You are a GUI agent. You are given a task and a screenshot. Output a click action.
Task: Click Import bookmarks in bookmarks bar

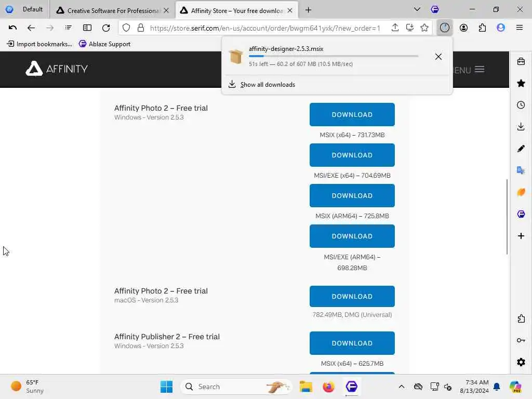tap(39, 44)
